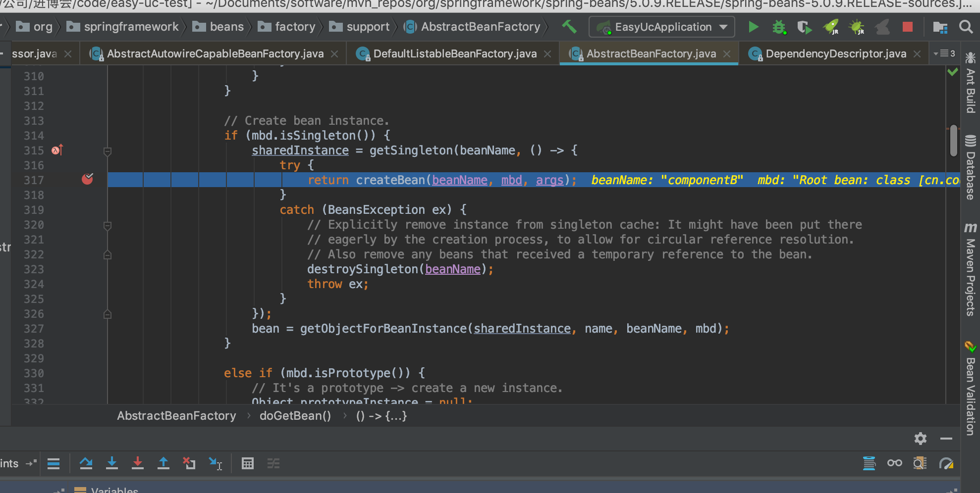Collapse fold marker at line 326
Image resolution: width=980 pixels, height=493 pixels.
click(108, 314)
